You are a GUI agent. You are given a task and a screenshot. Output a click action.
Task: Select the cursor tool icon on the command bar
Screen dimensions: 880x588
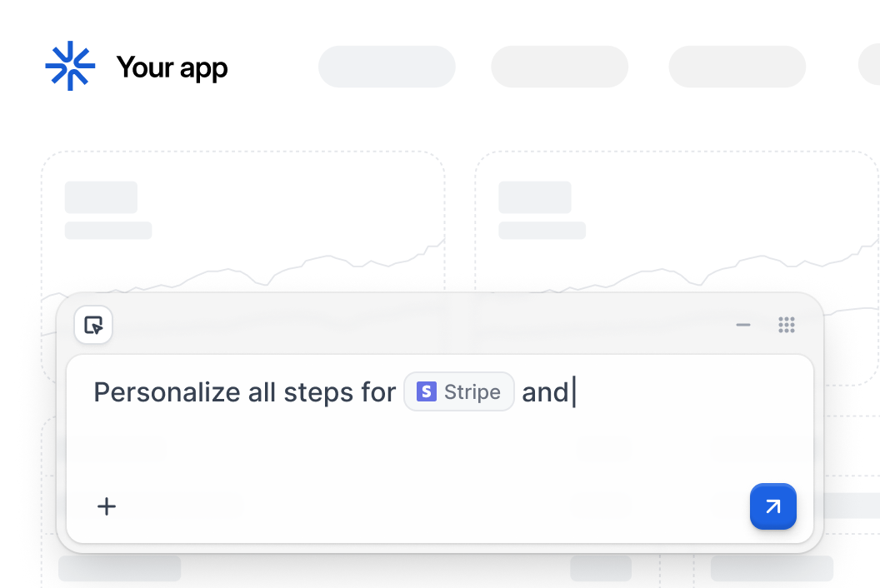(x=93, y=325)
